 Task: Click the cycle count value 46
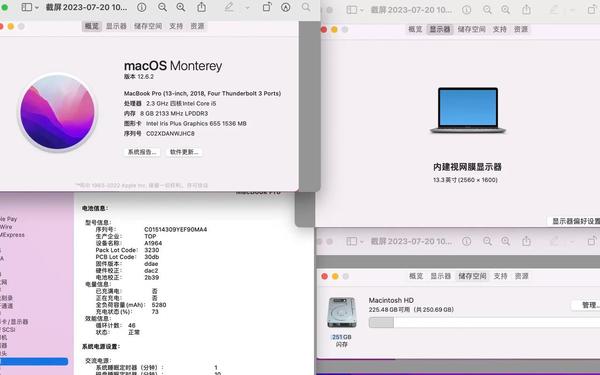pos(132,325)
